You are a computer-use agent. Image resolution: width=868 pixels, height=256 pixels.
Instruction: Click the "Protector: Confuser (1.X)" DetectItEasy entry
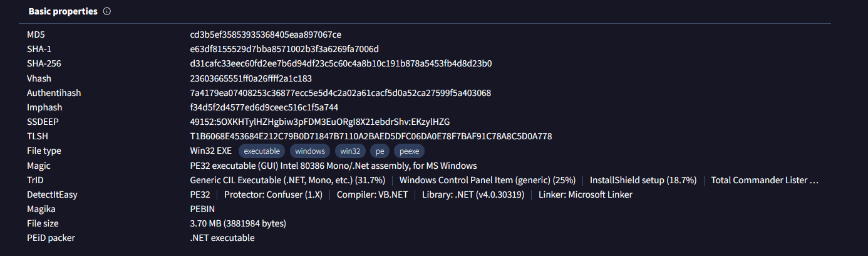(x=273, y=195)
